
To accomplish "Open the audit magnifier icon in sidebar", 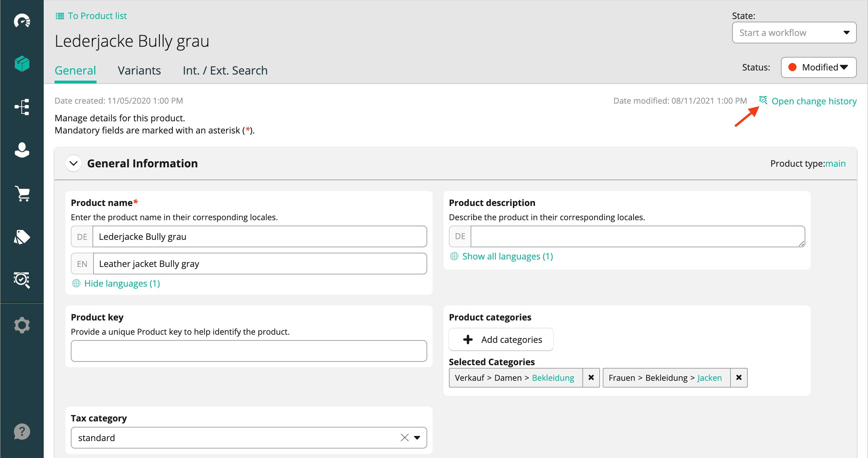I will click(x=22, y=280).
